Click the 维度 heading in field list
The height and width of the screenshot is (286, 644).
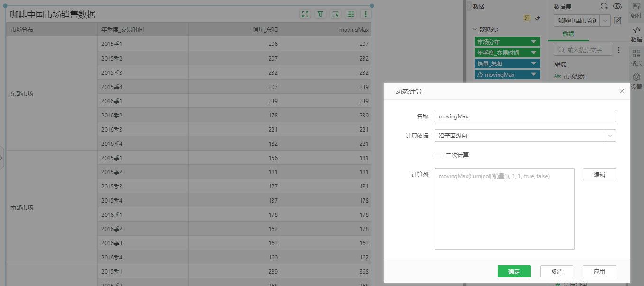coord(561,64)
